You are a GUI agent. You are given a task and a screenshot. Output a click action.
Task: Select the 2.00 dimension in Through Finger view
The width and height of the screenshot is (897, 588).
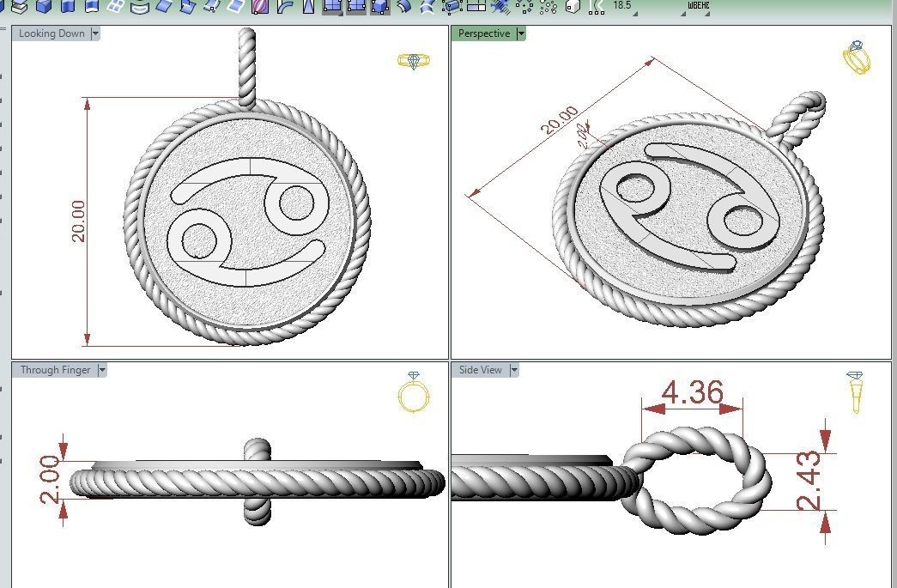(x=50, y=479)
